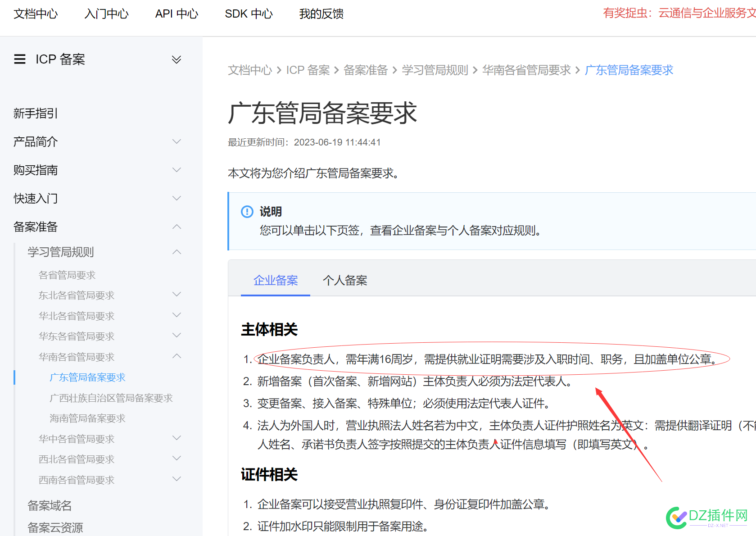
Task: Click breadcrumb 广东管局备案要求
Action: coord(629,70)
